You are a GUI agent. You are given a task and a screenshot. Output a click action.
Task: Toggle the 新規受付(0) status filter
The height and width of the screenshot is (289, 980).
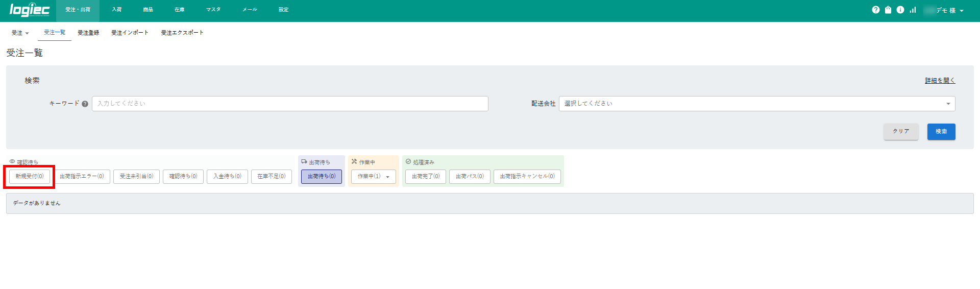tap(30, 177)
